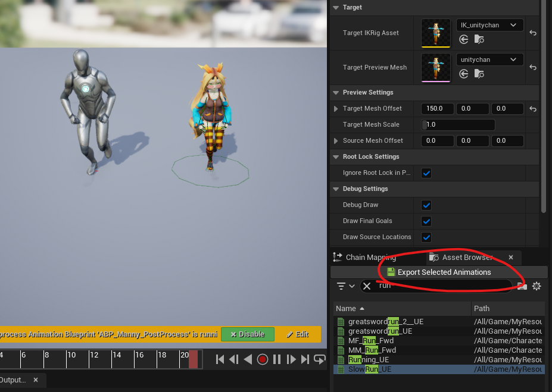
Task: Select MF_Run_Fwd animation
Action: [x=439, y=341]
